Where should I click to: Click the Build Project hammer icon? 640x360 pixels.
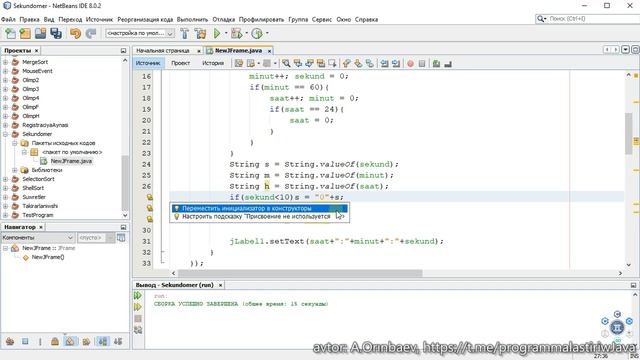184,33
